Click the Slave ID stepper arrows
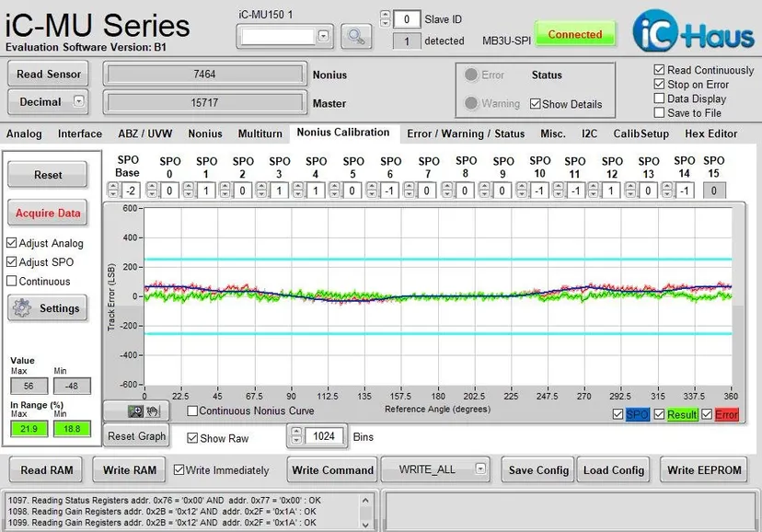Image resolution: width=762 pixels, height=532 pixels. click(x=386, y=19)
